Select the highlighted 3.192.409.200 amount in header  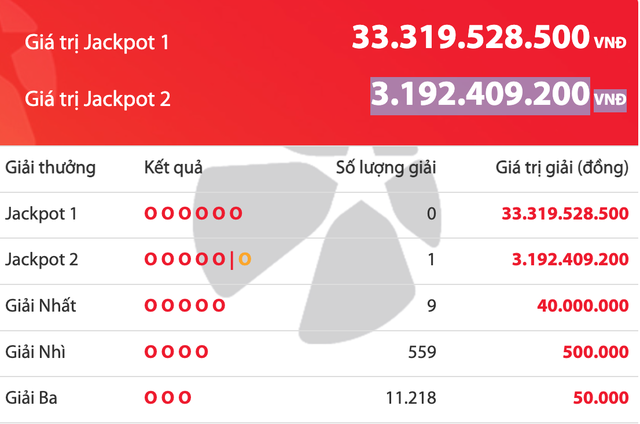pyautogui.click(x=479, y=95)
